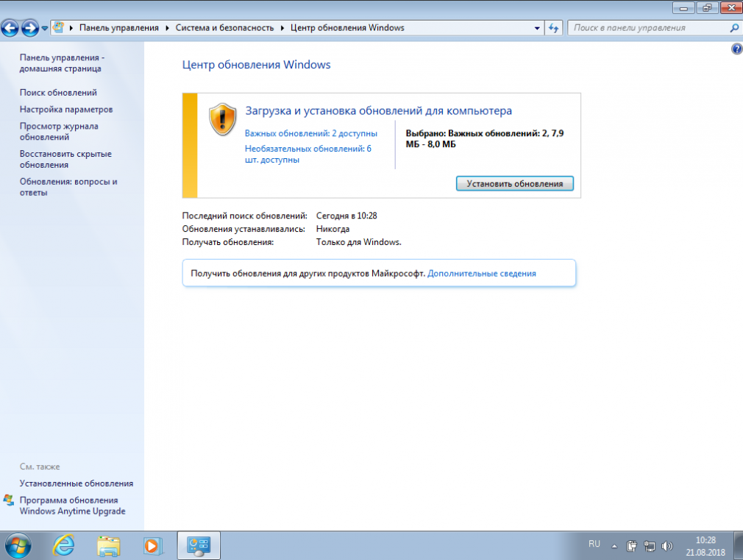This screenshot has height=560, width=743.
Task: Open Дополнительные сведения link
Action: click(481, 274)
